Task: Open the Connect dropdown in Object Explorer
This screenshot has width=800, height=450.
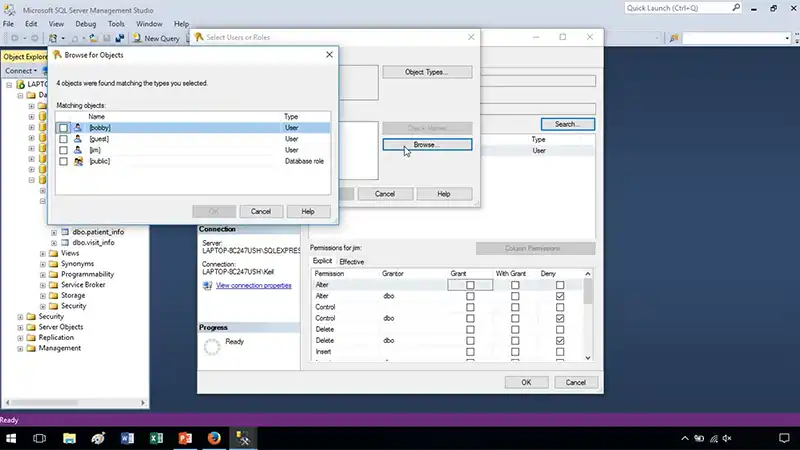Action: 21,70
